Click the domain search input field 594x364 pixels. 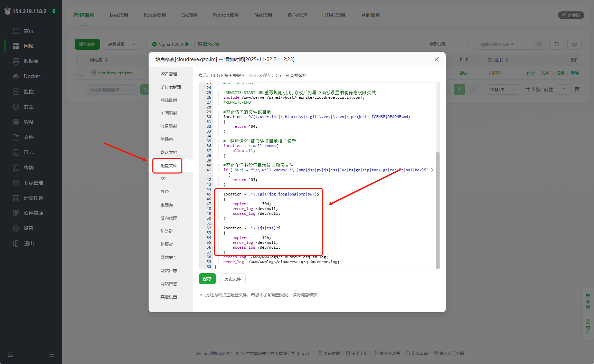(504, 44)
